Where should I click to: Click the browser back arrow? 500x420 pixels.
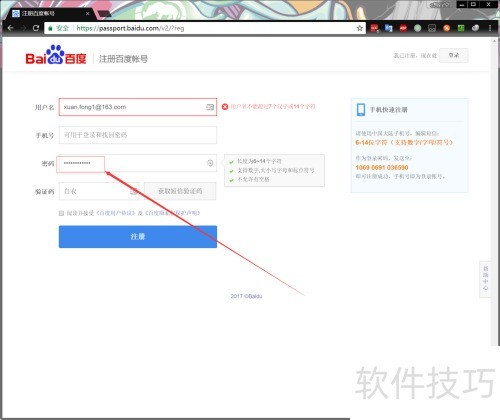point(10,28)
